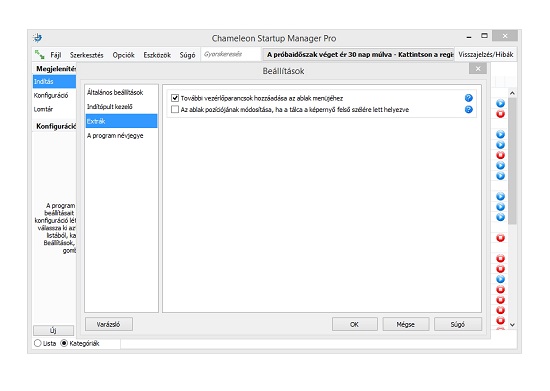Click scrollbar up arrow in main list
550x391 pixels.
tap(512, 93)
